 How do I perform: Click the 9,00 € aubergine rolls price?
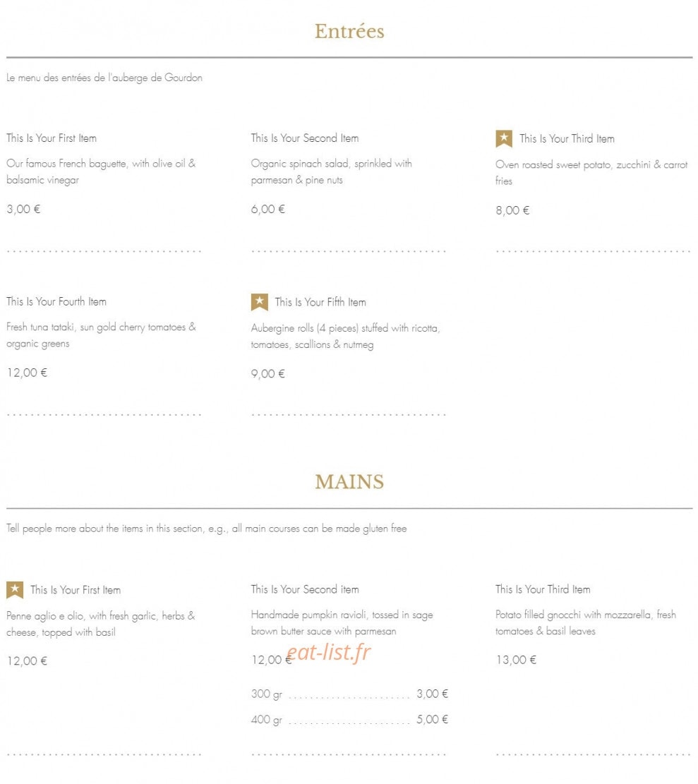click(x=268, y=373)
